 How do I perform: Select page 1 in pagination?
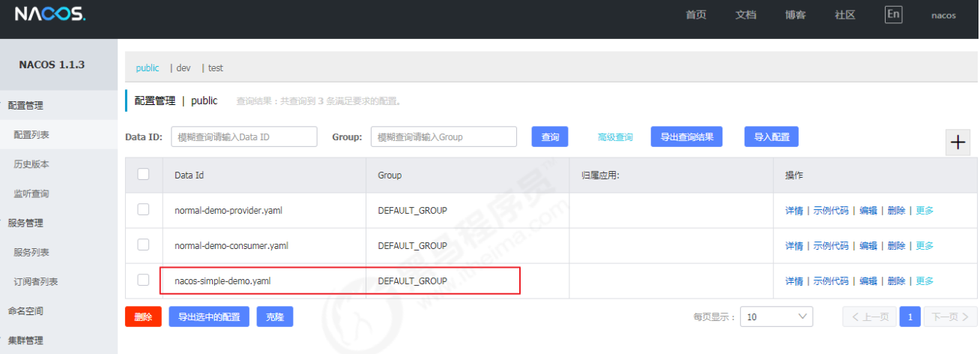click(x=910, y=316)
